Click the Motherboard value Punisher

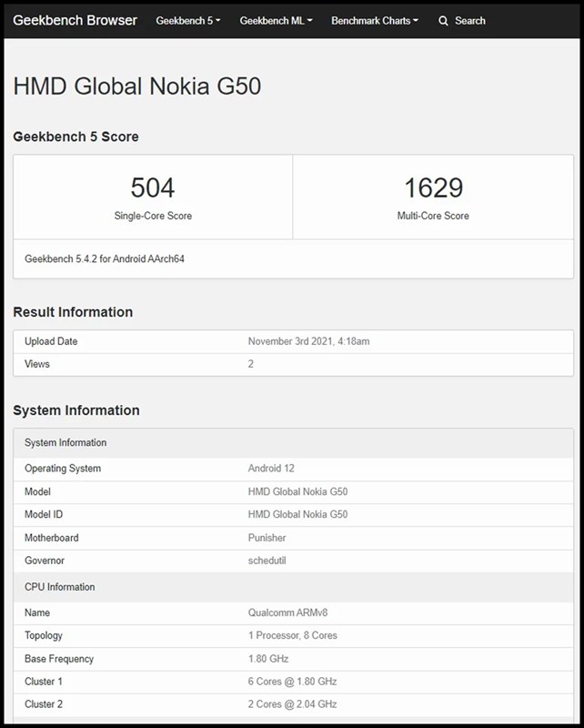pos(267,538)
